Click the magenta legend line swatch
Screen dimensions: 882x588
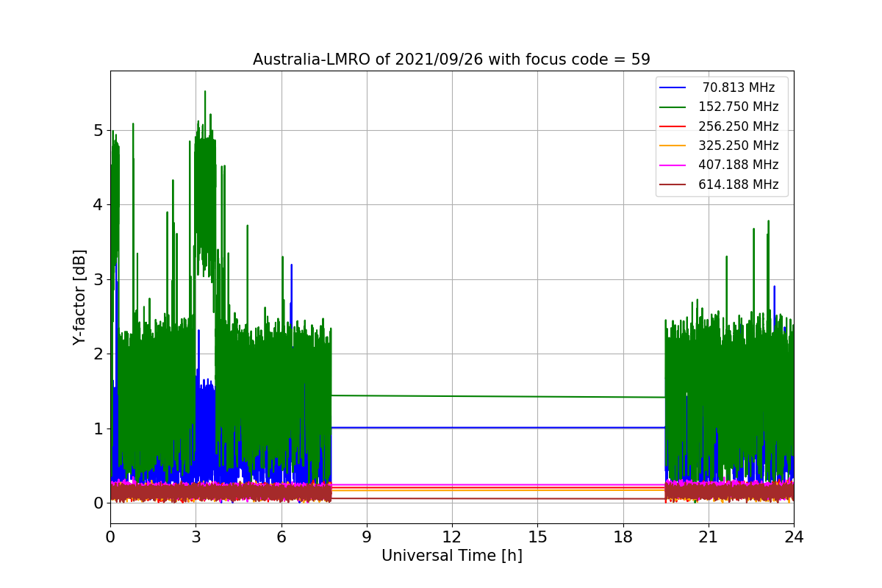tap(673, 165)
